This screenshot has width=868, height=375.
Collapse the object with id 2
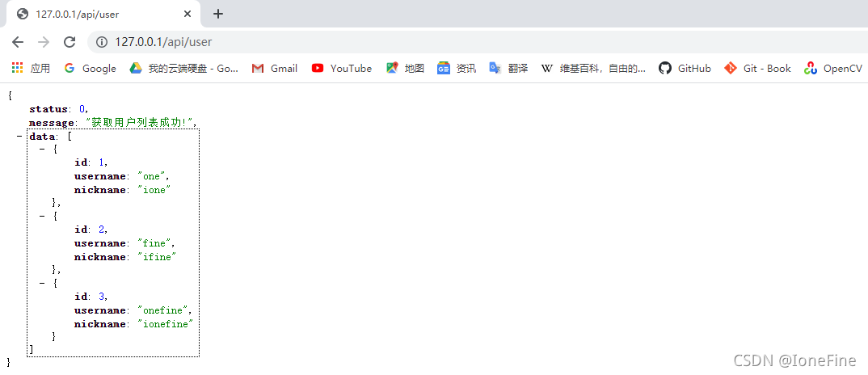coord(42,217)
